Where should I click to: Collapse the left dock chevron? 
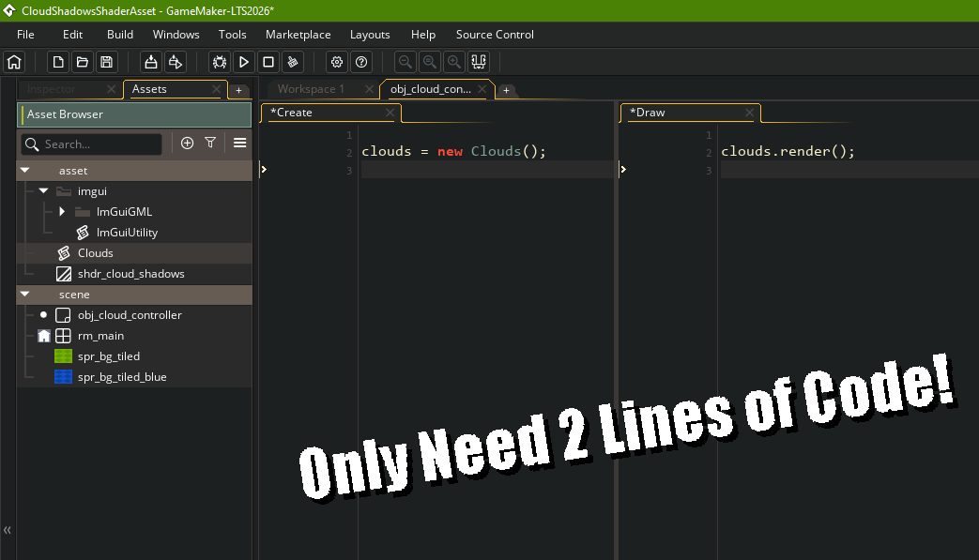pyautogui.click(x=8, y=530)
